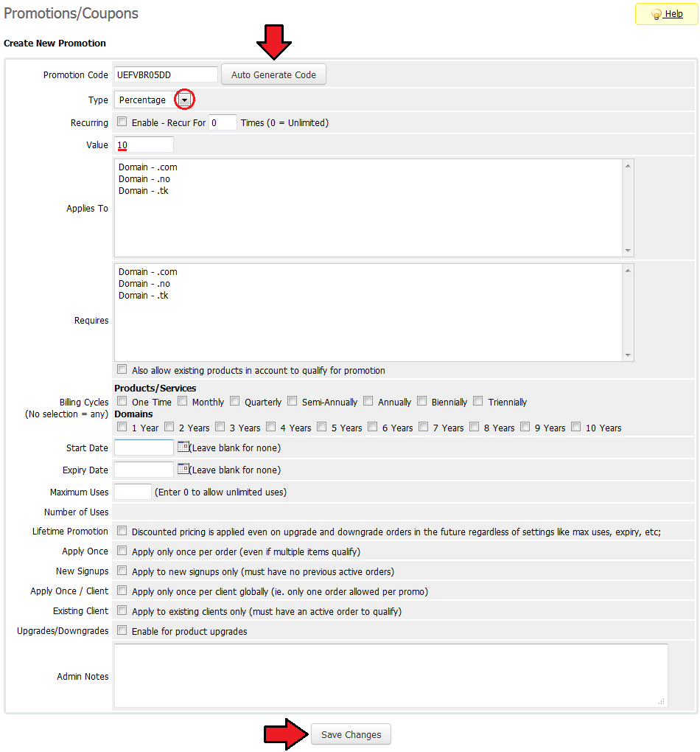The image size is (700, 752).
Task: Click the Value field containing 10
Action: (x=144, y=145)
